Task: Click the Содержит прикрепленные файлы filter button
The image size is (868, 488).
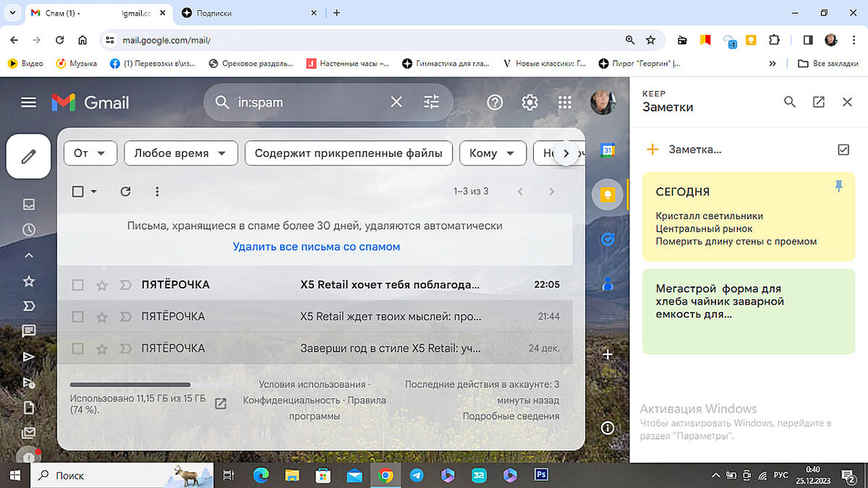Action: pos(348,153)
